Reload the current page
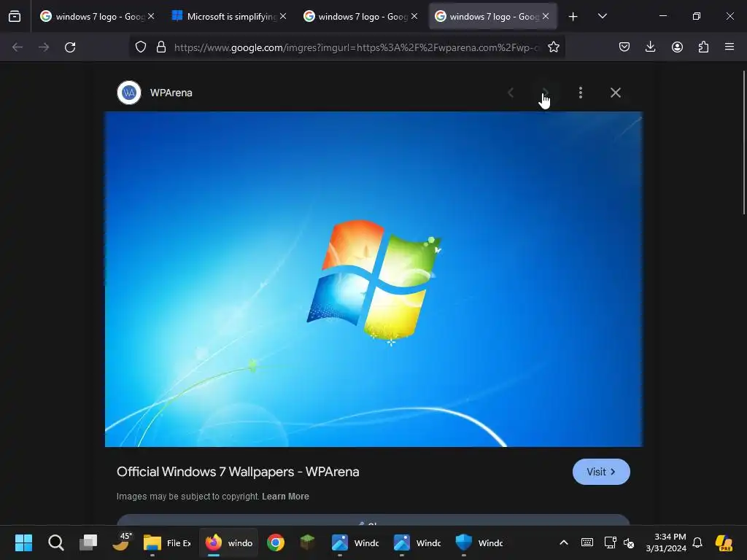 [x=70, y=47]
